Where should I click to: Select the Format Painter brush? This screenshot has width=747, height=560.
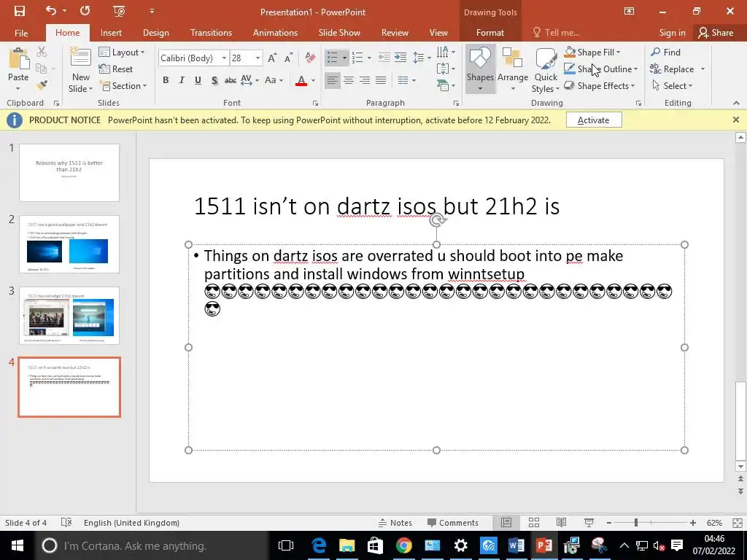[x=42, y=85]
